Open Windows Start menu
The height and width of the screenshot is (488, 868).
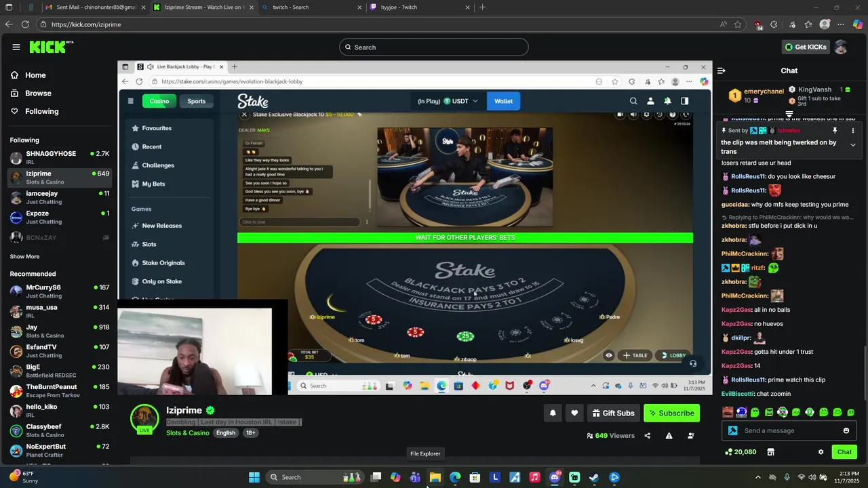pyautogui.click(x=254, y=477)
